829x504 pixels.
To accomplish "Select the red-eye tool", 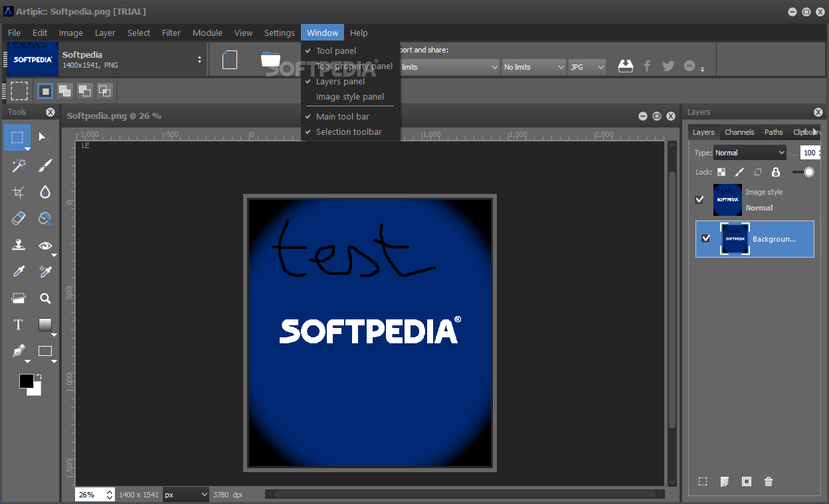I will click(x=45, y=245).
